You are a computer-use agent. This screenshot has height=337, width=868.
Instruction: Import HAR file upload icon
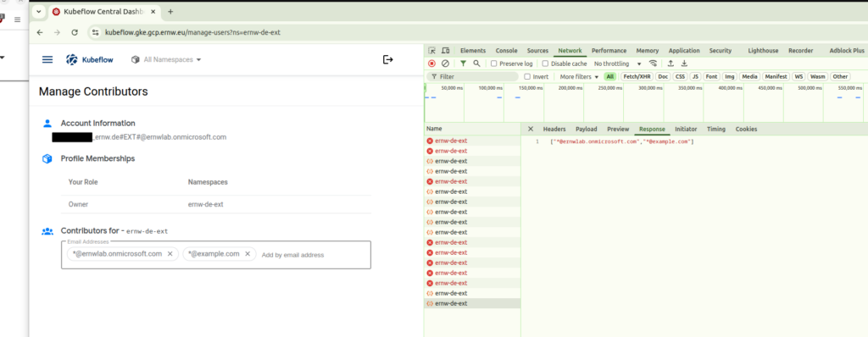pyautogui.click(x=670, y=64)
